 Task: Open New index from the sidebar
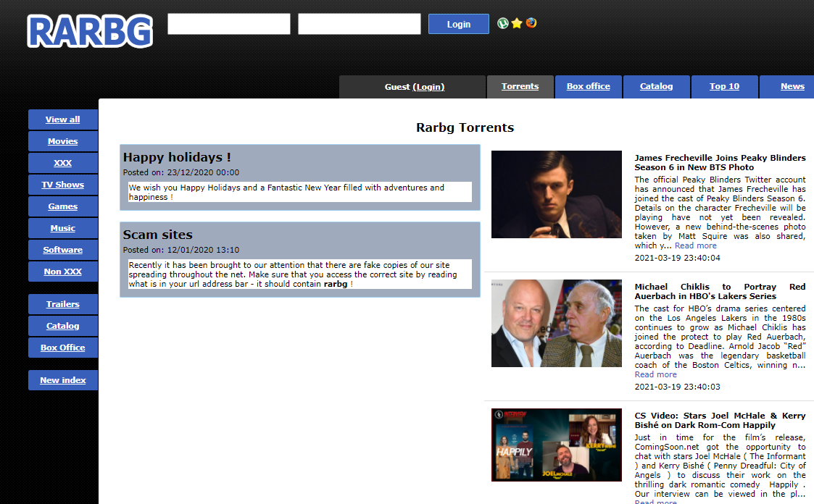pos(63,380)
